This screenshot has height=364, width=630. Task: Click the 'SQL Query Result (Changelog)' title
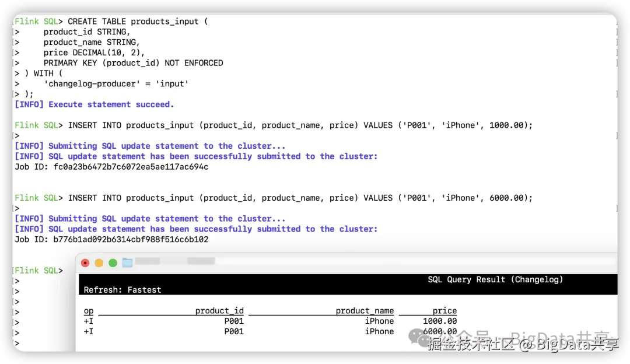click(495, 279)
